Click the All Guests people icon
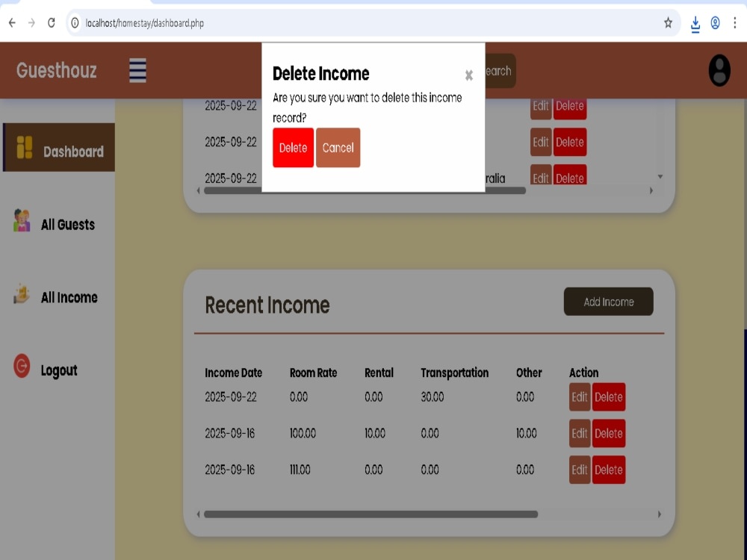 22,220
